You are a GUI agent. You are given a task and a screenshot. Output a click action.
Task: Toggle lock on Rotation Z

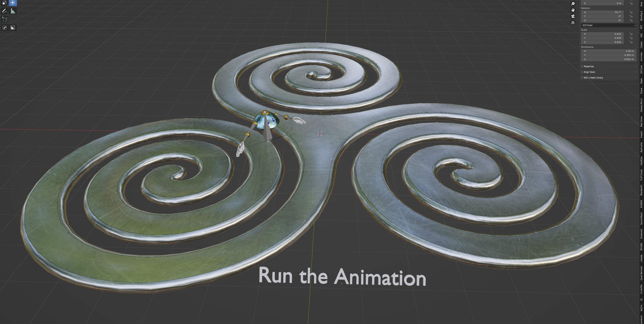pyautogui.click(x=631, y=20)
